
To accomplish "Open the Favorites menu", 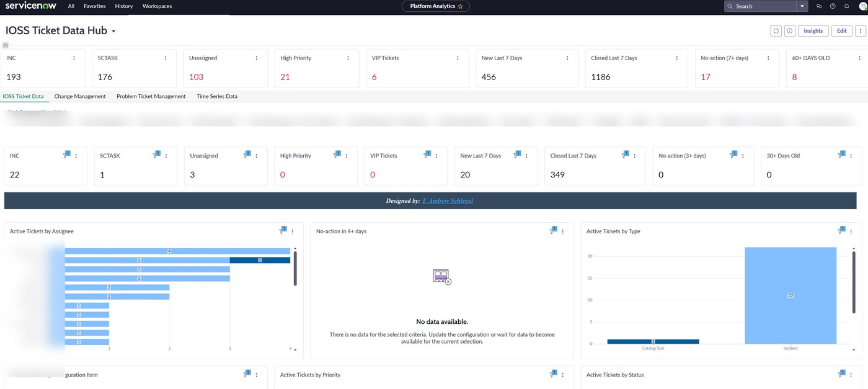I will [94, 6].
